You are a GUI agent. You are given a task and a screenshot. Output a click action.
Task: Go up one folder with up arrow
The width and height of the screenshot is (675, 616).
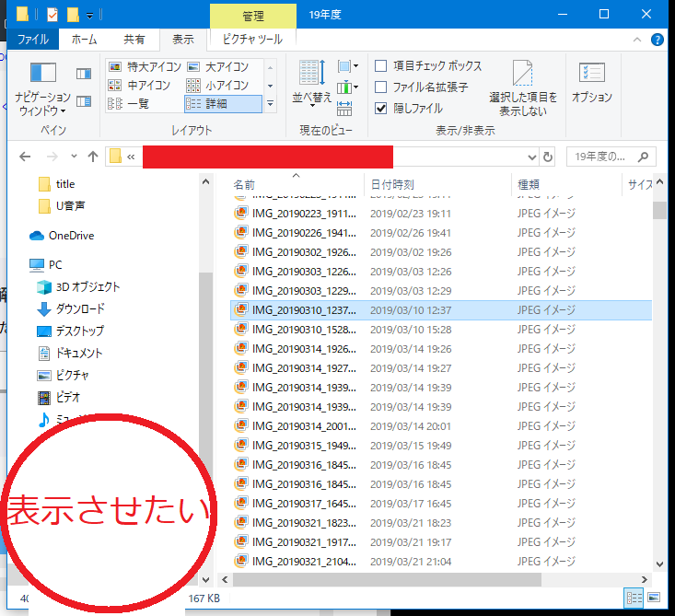(x=93, y=157)
